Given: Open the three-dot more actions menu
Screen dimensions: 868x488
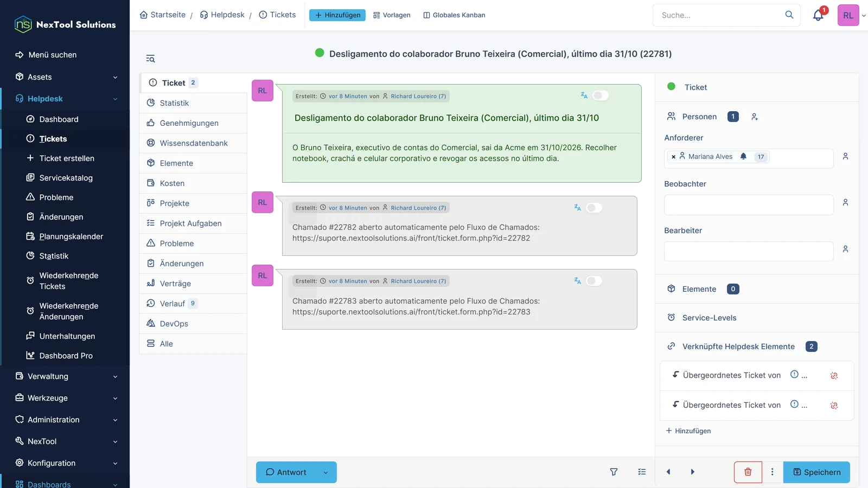Looking at the screenshot, I should click(773, 472).
